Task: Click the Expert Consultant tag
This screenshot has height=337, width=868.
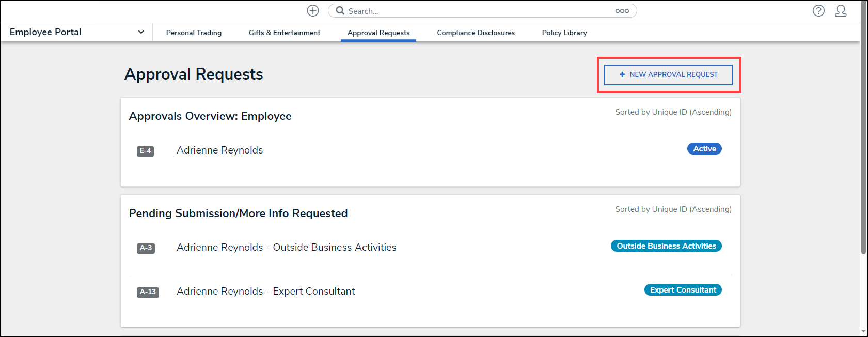Action: point(683,290)
